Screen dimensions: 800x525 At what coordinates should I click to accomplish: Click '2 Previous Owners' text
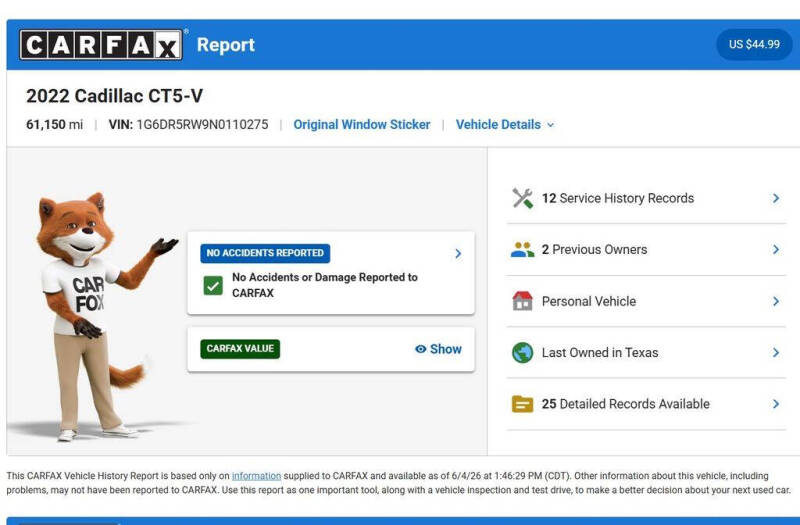click(594, 249)
